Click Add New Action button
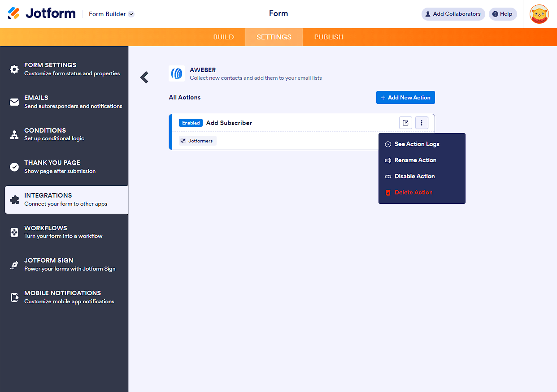The width and height of the screenshot is (557, 392). pyautogui.click(x=405, y=98)
